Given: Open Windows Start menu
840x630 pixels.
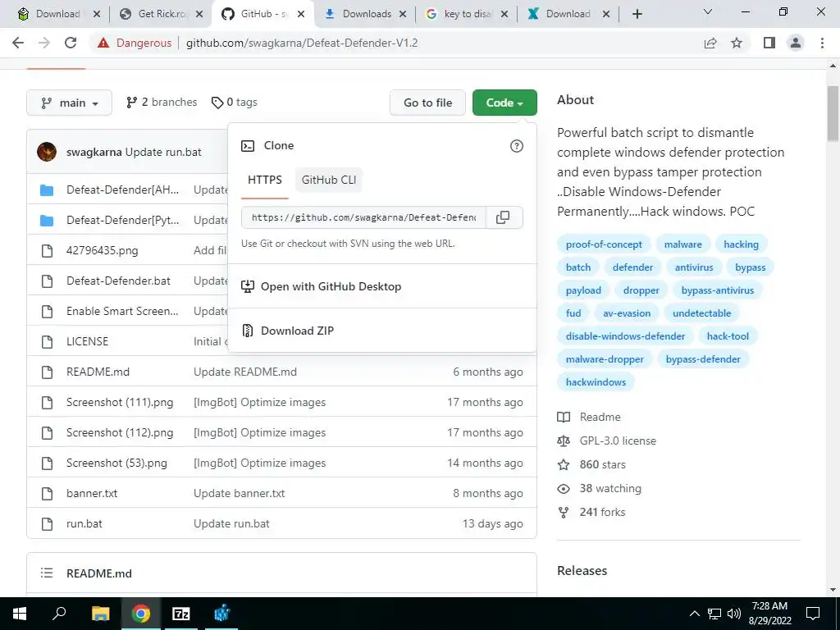Looking at the screenshot, I should coord(20,614).
